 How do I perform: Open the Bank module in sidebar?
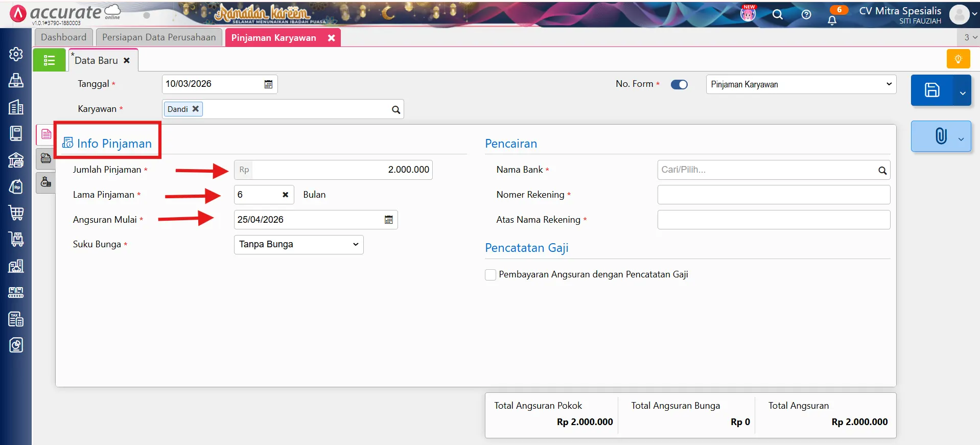coord(16,160)
